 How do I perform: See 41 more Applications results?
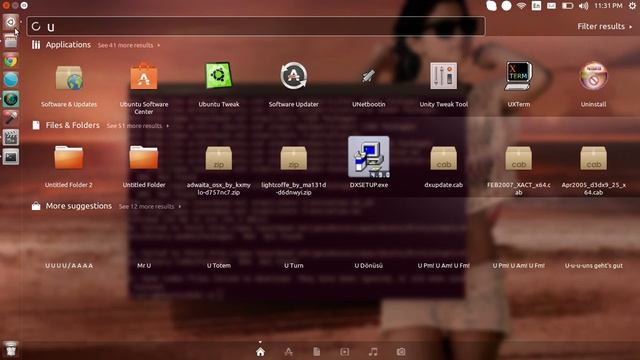[129, 45]
